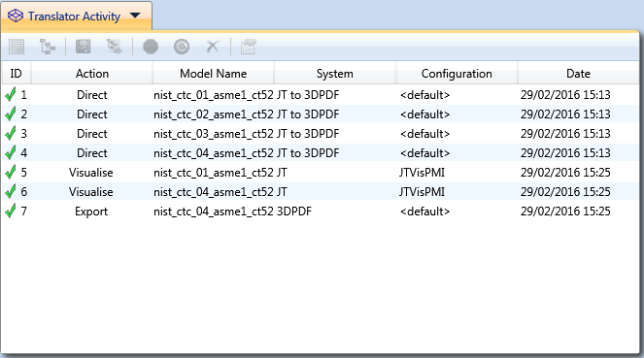Click '3DPDF' system cell in row 7
Image resolution: width=644 pixels, height=358 pixels.
[x=294, y=212]
